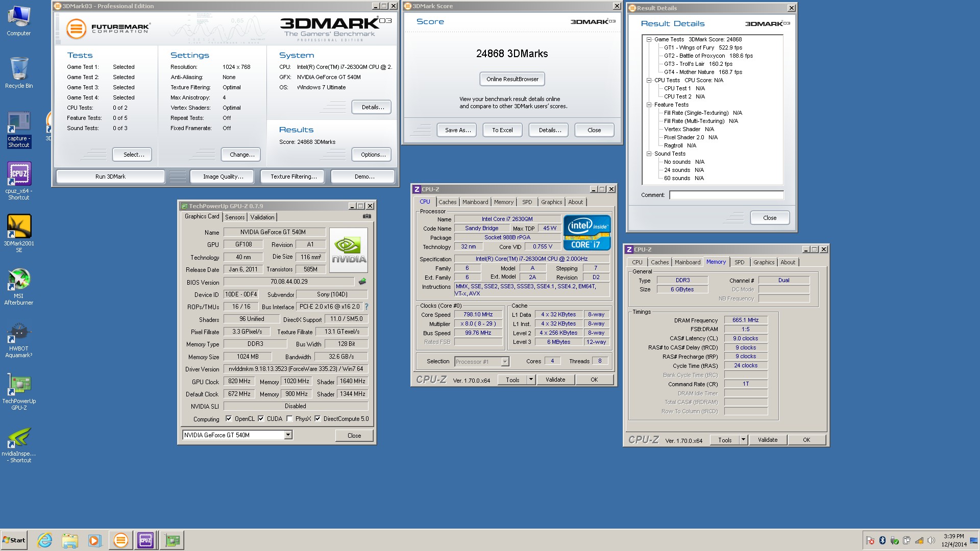Image resolution: width=980 pixels, height=551 pixels.
Task: Open the Tools dropdown arrow in CPU-Z Memory window
Action: (743, 440)
